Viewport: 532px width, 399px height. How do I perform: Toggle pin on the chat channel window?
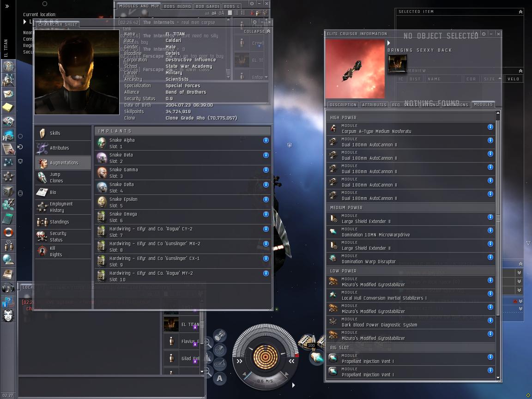coord(252,3)
